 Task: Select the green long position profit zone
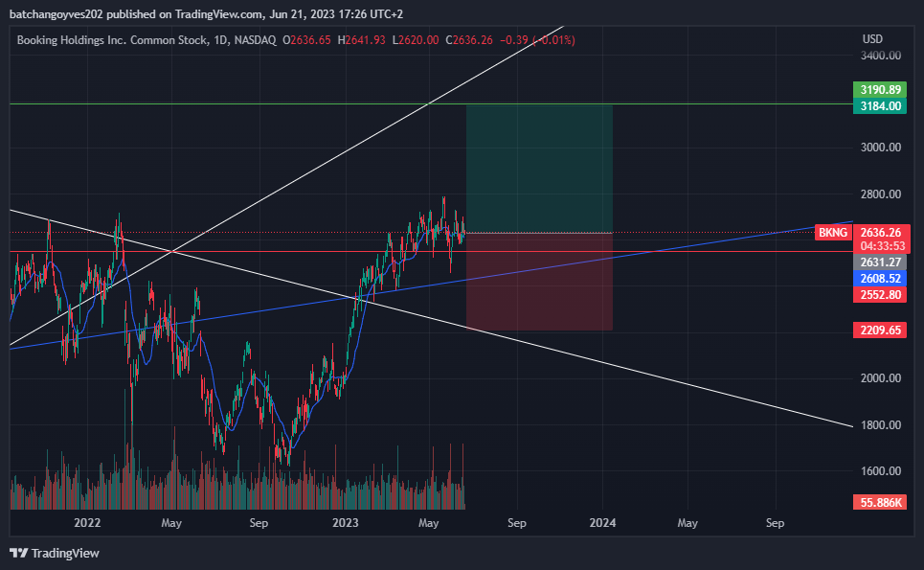coord(539,169)
